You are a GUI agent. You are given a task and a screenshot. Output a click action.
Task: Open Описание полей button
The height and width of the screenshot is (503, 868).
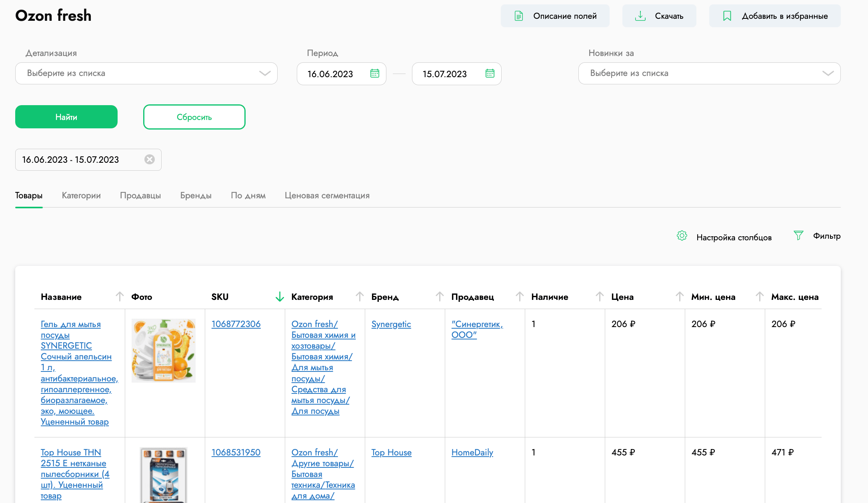click(555, 16)
